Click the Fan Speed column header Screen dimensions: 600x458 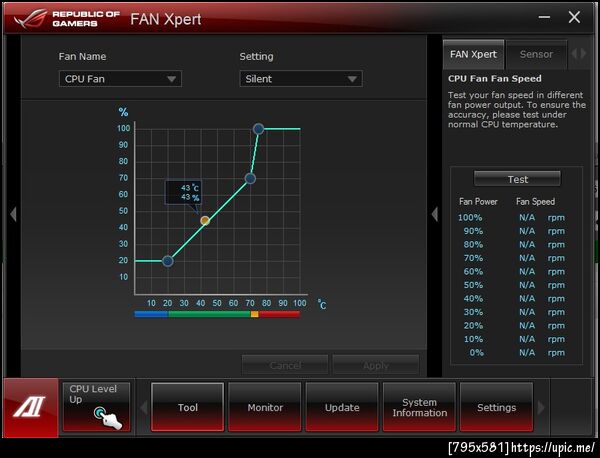coord(535,202)
